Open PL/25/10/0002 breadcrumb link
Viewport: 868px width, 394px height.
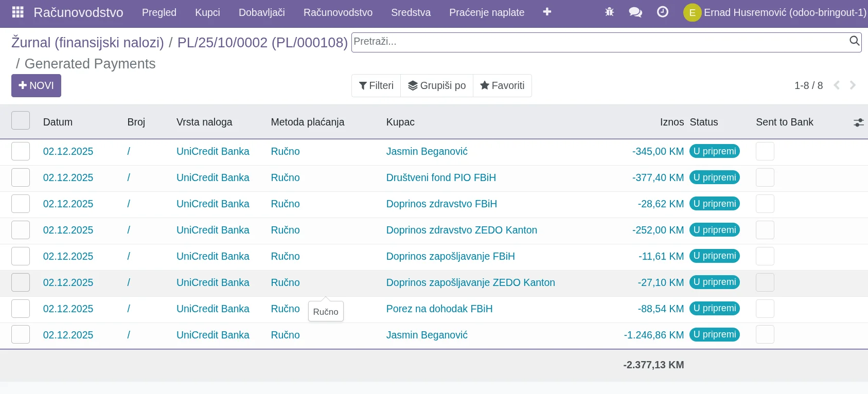[x=262, y=42]
